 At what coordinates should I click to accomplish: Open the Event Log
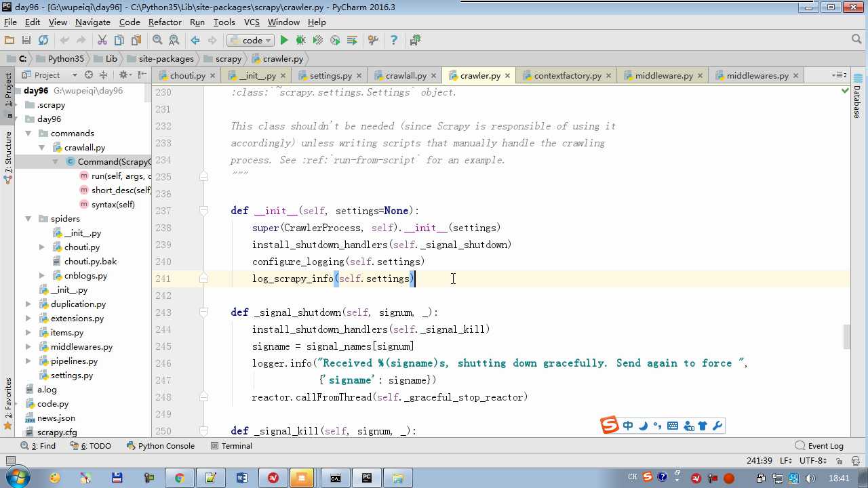pyautogui.click(x=819, y=446)
